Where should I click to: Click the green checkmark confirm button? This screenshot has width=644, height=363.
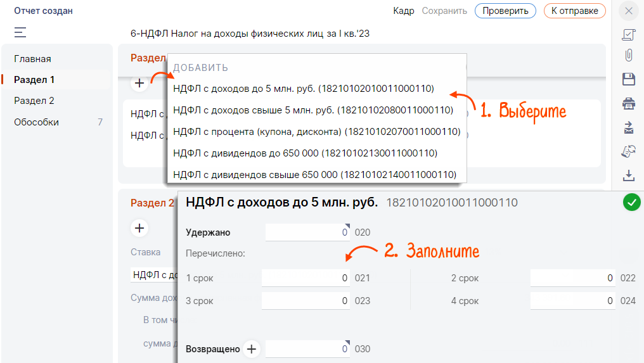pos(631,203)
